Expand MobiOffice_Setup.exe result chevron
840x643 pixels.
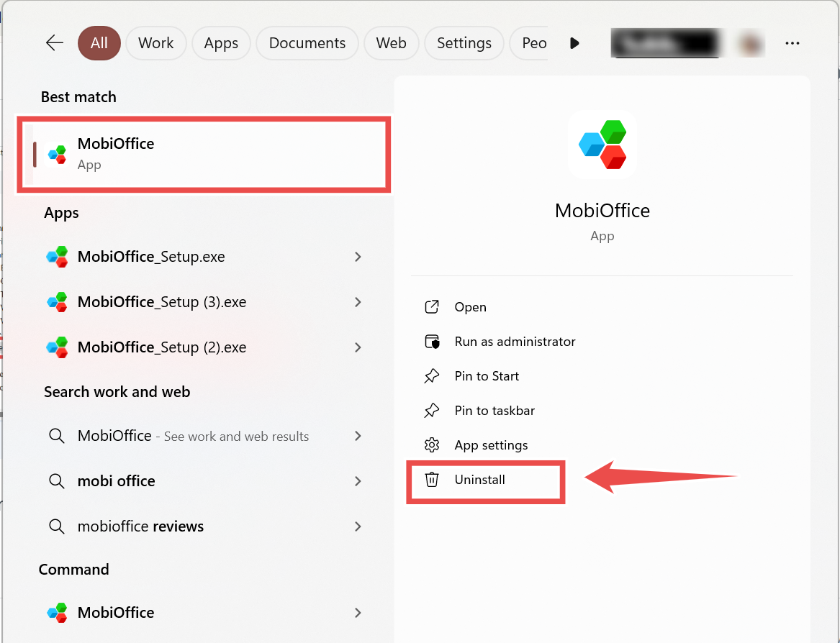358,257
